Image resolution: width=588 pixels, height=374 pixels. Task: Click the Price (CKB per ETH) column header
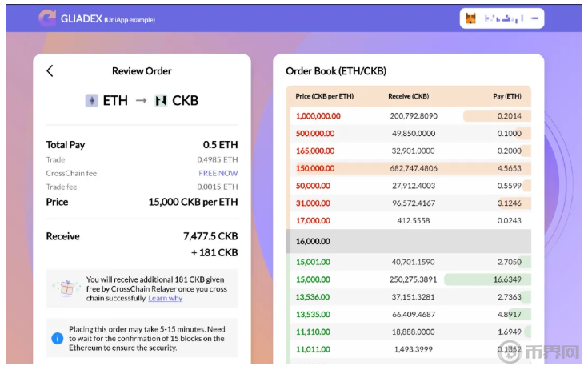[x=324, y=96]
